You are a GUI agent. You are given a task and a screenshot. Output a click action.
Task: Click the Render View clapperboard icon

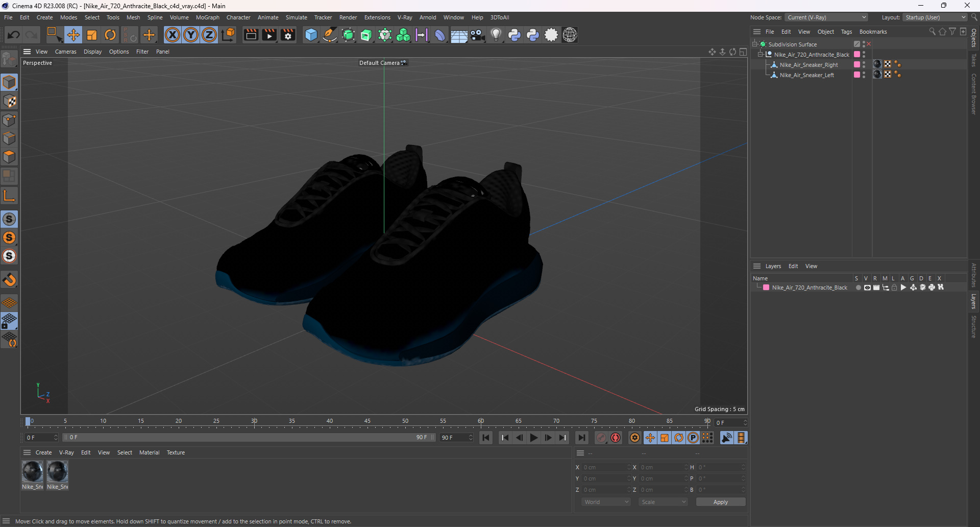tap(251, 35)
